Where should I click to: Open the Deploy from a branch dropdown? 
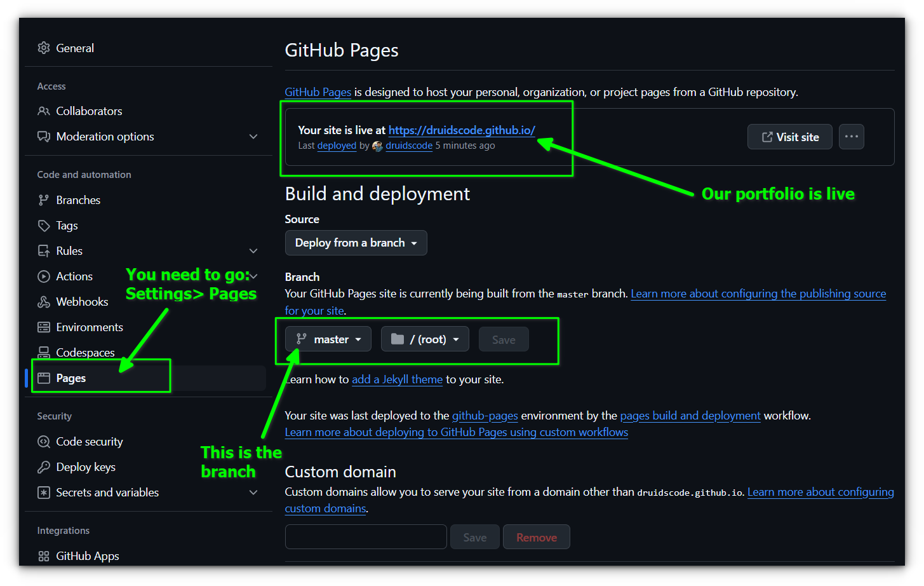[x=356, y=243]
